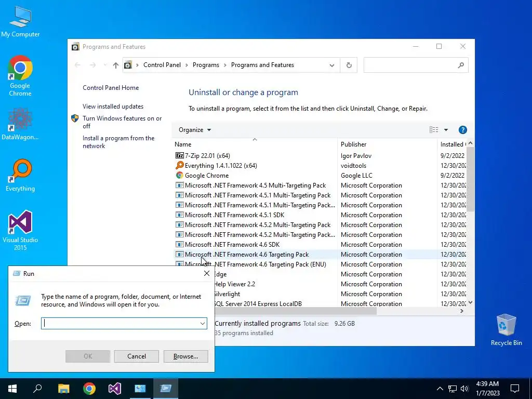Click Browse... in the Run dialog

(185, 356)
